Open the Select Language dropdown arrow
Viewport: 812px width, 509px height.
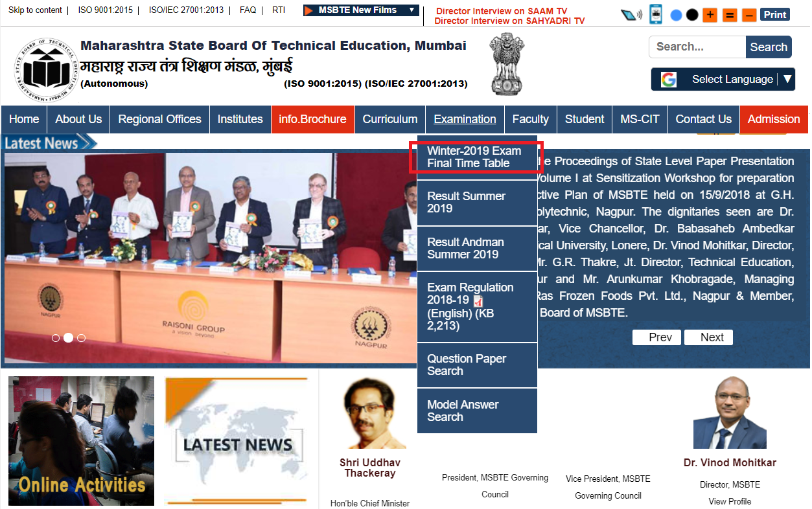tap(787, 79)
